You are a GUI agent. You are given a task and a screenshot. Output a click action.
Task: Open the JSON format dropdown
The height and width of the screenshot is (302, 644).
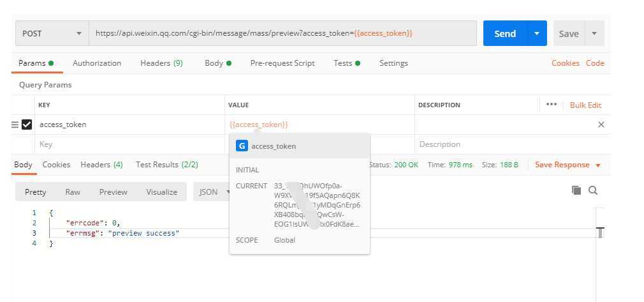[213, 192]
